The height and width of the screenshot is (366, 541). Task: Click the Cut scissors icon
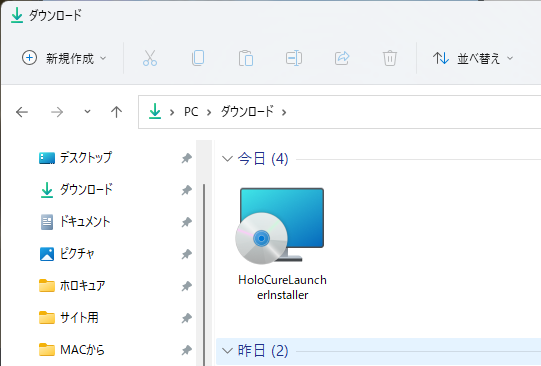(150, 58)
